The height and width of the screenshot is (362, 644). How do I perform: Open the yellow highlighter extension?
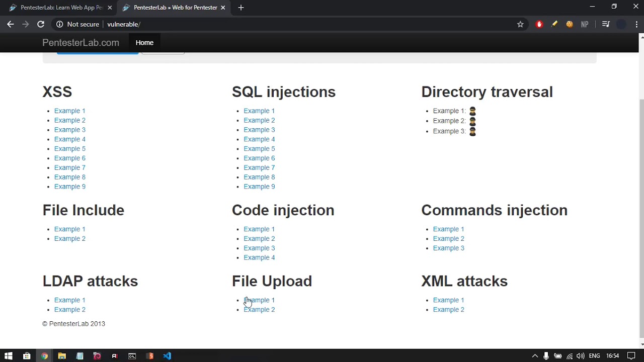coord(554,24)
